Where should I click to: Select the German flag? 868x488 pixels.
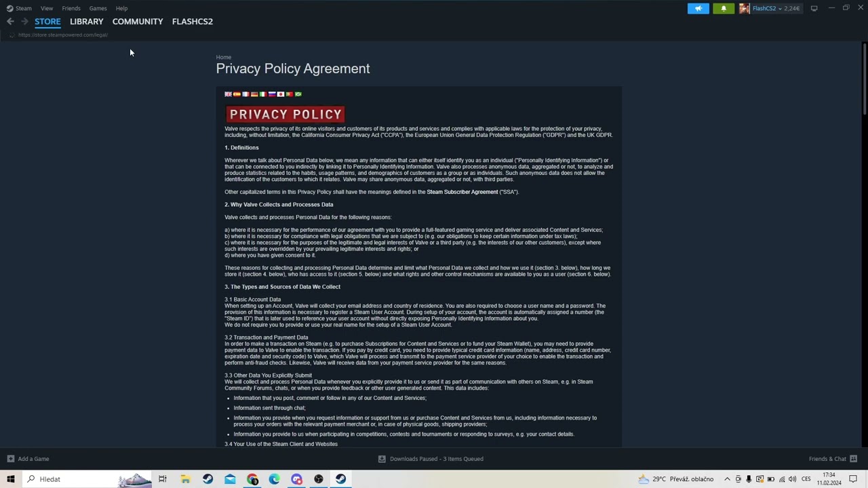coord(255,94)
